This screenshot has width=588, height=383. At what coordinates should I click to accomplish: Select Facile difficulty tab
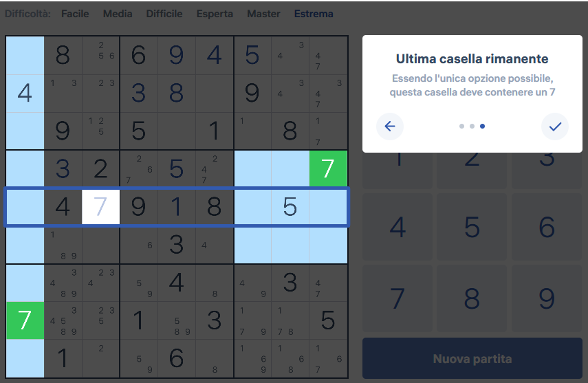tap(75, 14)
